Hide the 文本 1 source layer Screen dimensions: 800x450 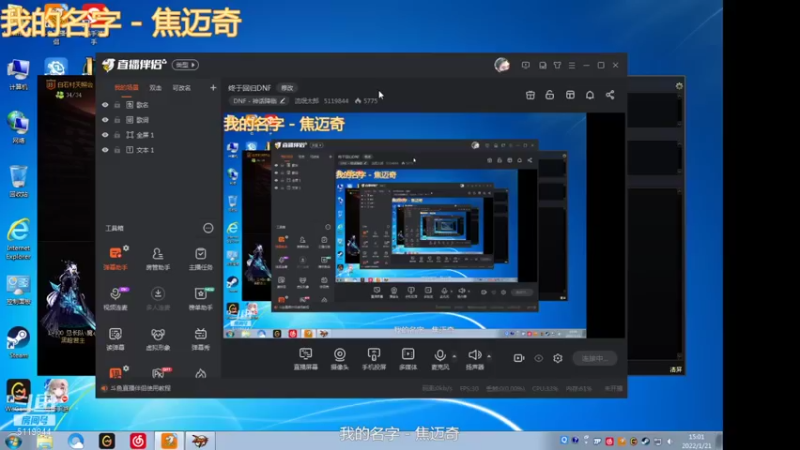[105, 150]
